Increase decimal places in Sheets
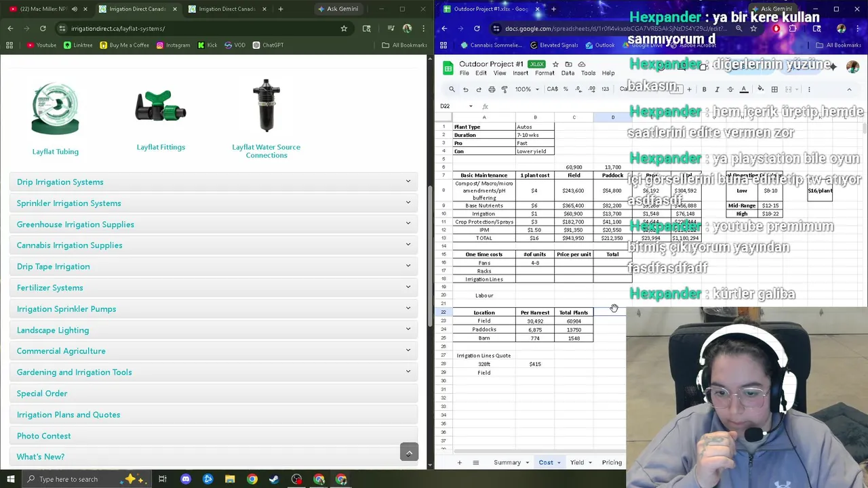This screenshot has width=868, height=488. [x=591, y=89]
